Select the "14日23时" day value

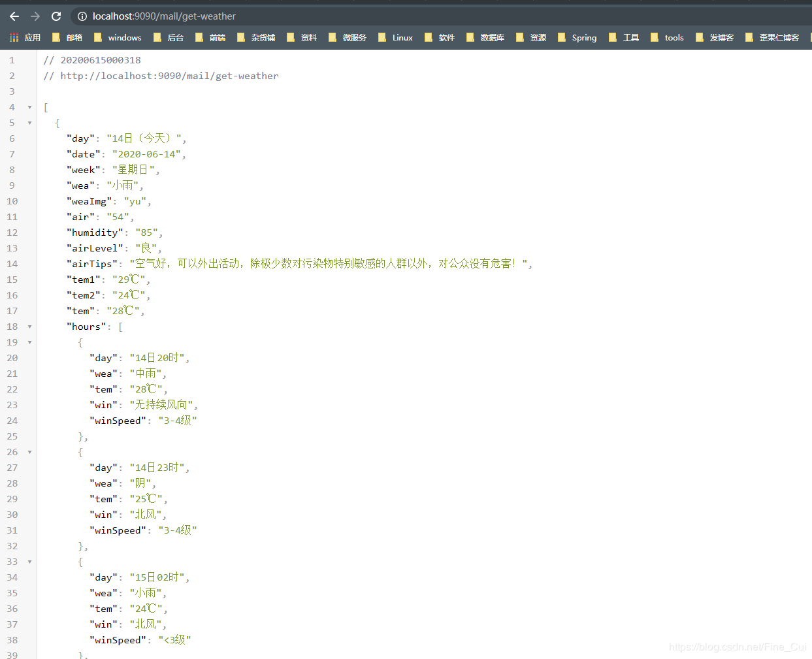click(157, 468)
